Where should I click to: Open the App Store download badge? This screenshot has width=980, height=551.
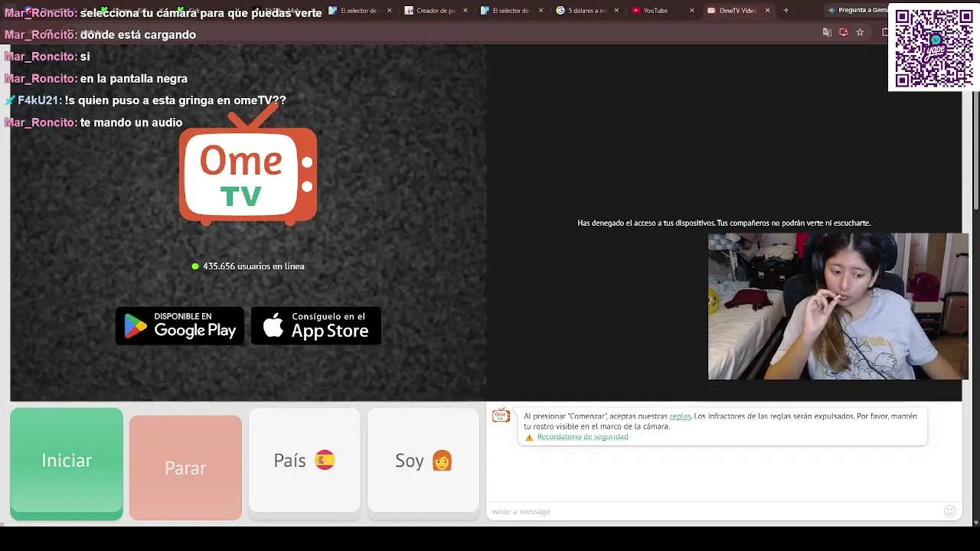tap(316, 326)
